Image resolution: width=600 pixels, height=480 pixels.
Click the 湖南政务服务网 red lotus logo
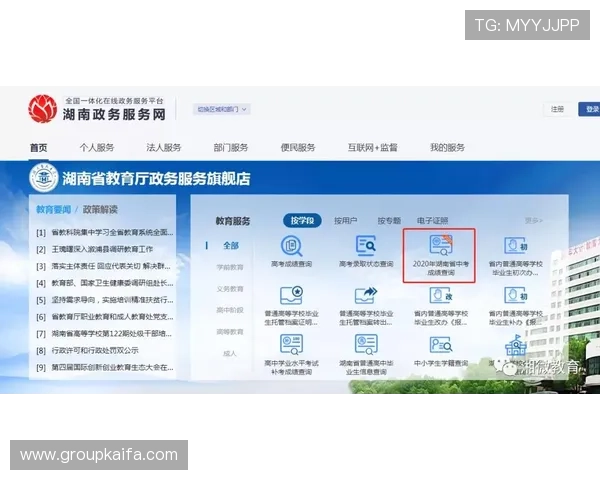pyautogui.click(x=43, y=109)
